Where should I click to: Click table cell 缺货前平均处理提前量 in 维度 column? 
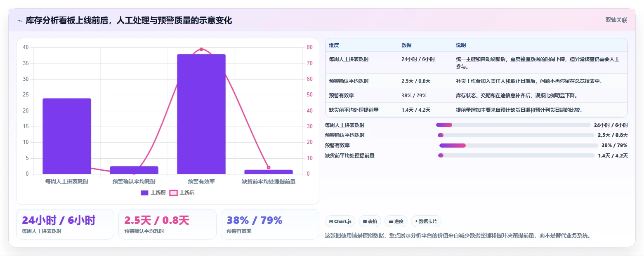coord(354,110)
